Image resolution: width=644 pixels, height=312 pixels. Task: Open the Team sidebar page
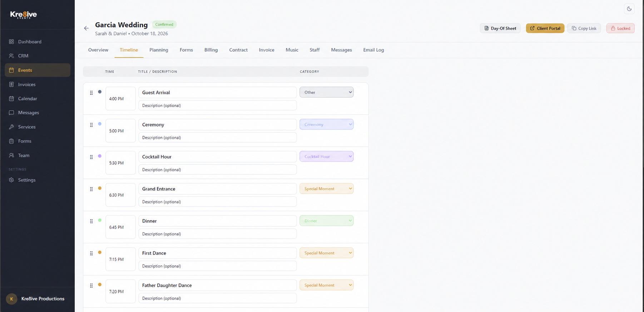[x=38, y=155]
